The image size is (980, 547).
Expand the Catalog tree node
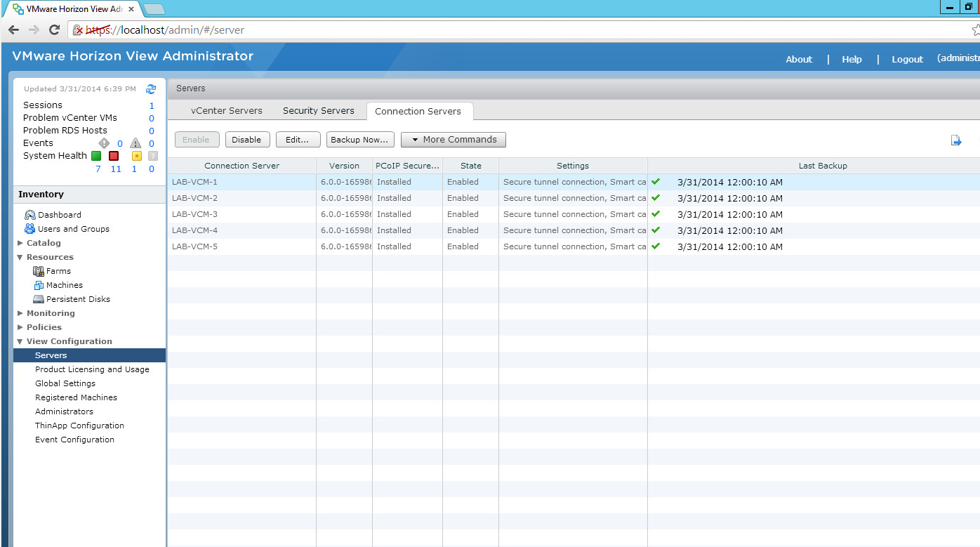[x=20, y=243]
